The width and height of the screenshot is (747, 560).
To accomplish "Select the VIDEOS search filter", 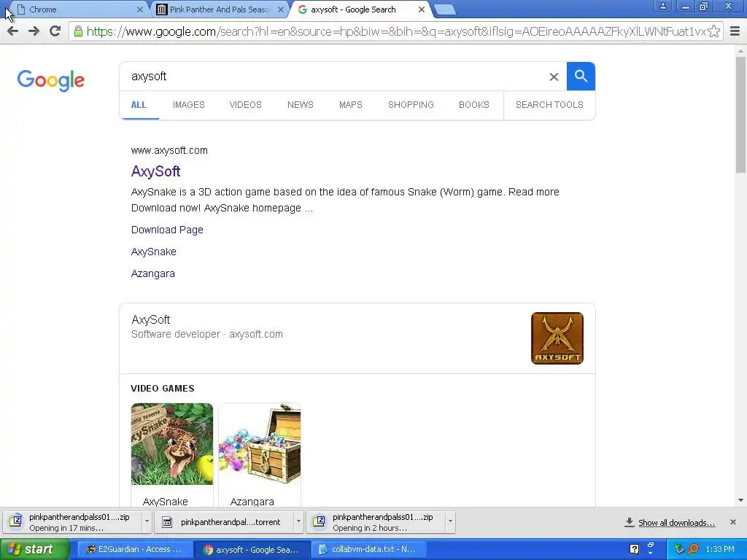I will tap(245, 105).
